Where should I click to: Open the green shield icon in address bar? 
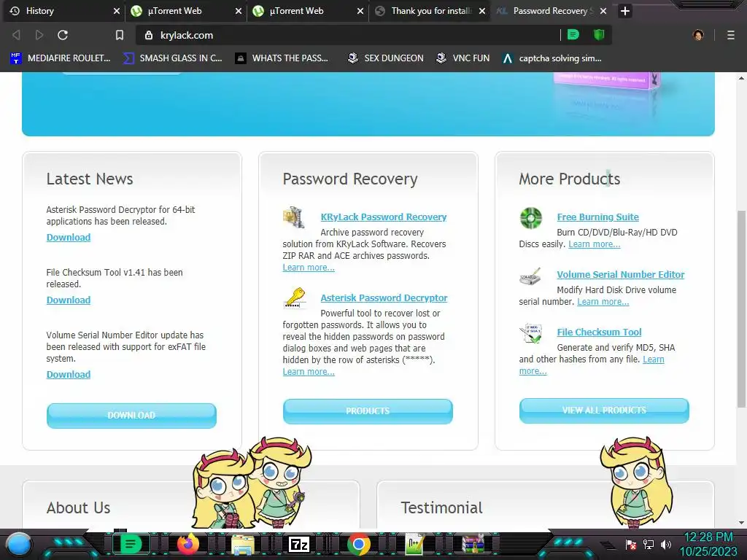[599, 35]
